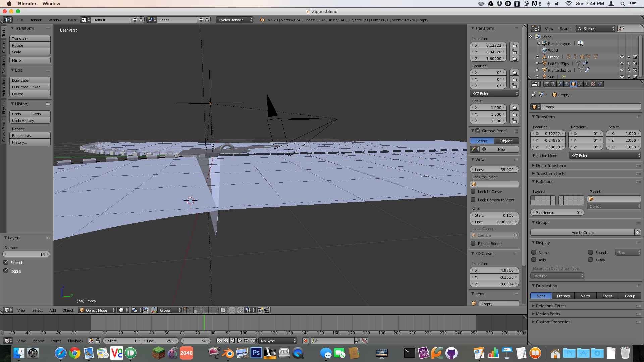Open Constraints properties tab chain icon
The image size is (644, 362).
pos(580,84)
